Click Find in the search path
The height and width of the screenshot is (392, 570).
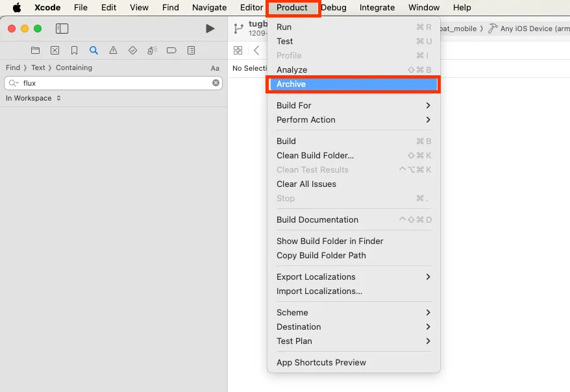click(x=13, y=67)
